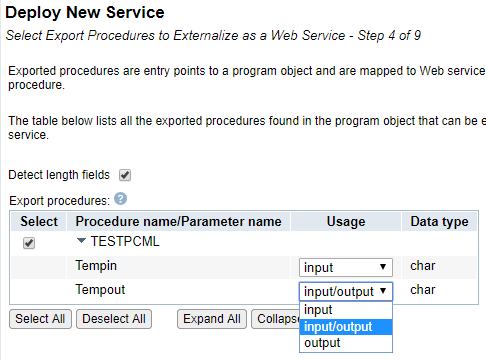Click the TESTPCML procedure name

[125, 241]
